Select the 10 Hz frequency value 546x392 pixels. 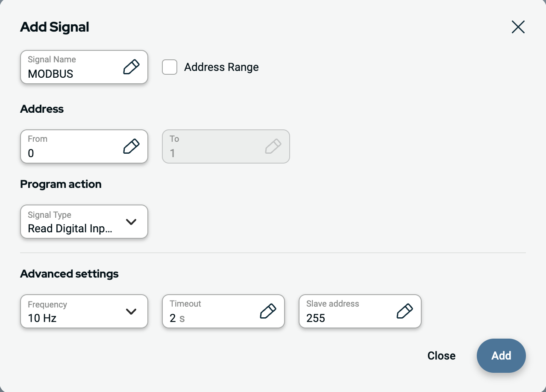42,318
